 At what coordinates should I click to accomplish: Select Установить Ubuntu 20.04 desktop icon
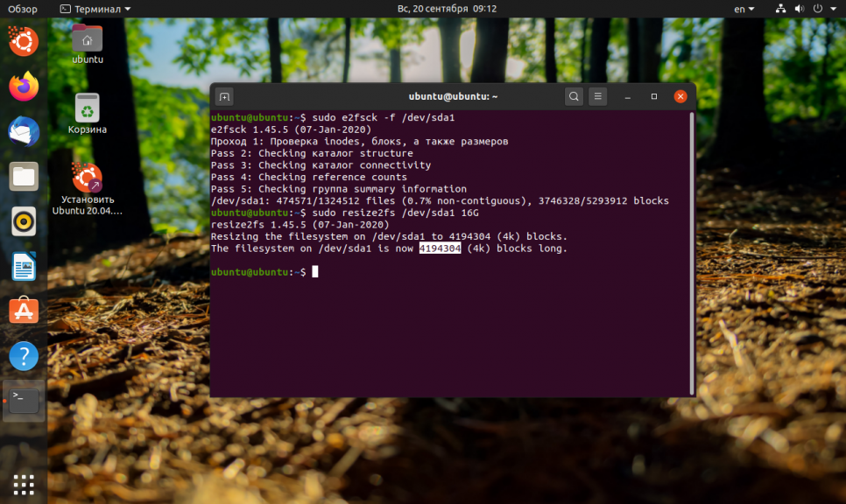point(87,189)
